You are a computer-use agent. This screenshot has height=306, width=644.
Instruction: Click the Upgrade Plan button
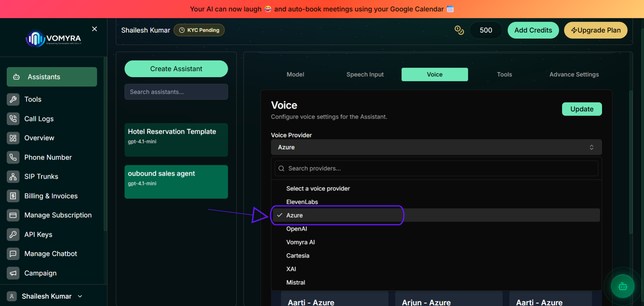596,30
